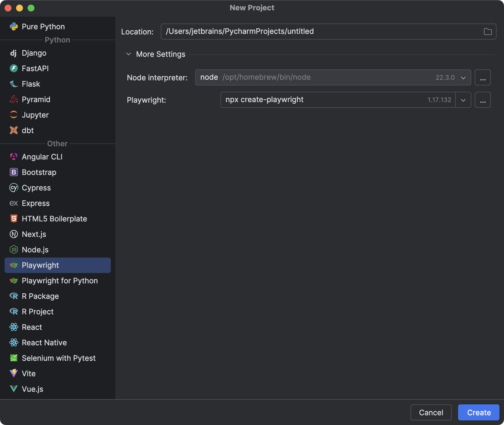Screen dimensions: 504x425
Task: Click the Location path field
Action: [x=287, y=31]
